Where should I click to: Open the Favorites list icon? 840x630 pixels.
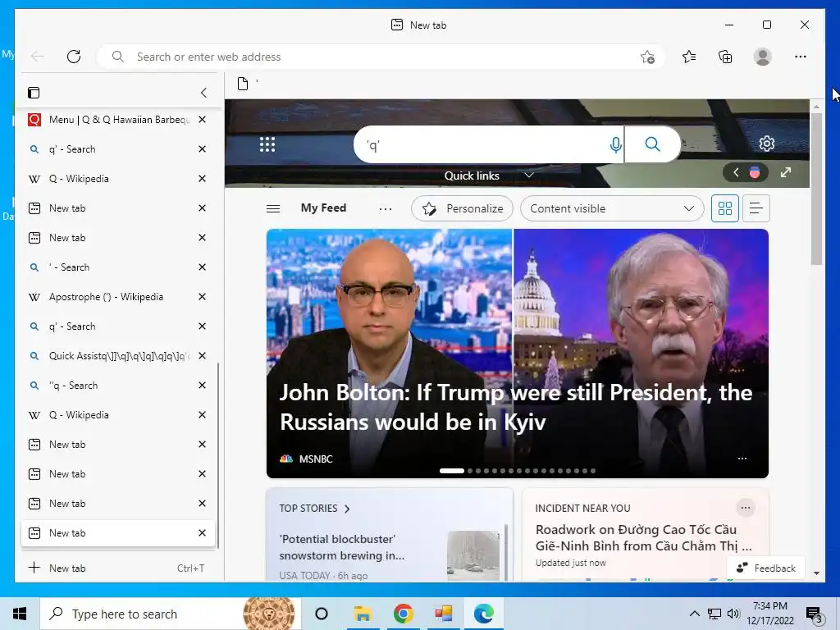[x=689, y=57]
